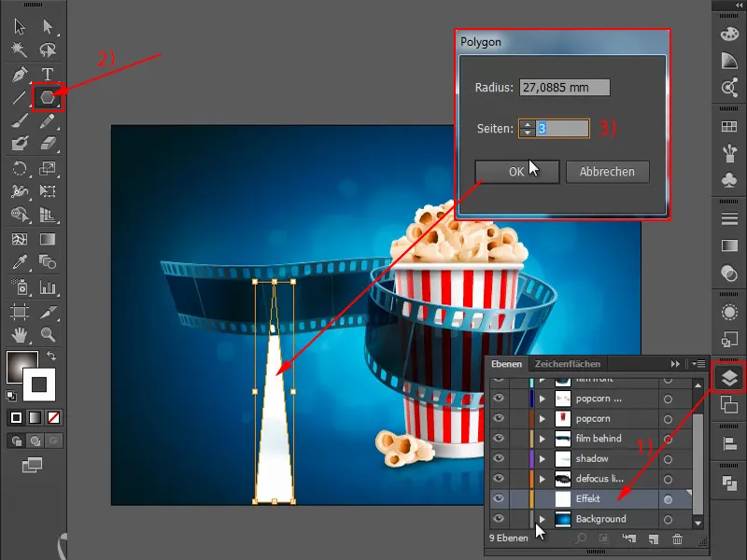747x560 pixels.
Task: Open the Ebenen panel flyout menu
Action: pyautogui.click(x=698, y=364)
